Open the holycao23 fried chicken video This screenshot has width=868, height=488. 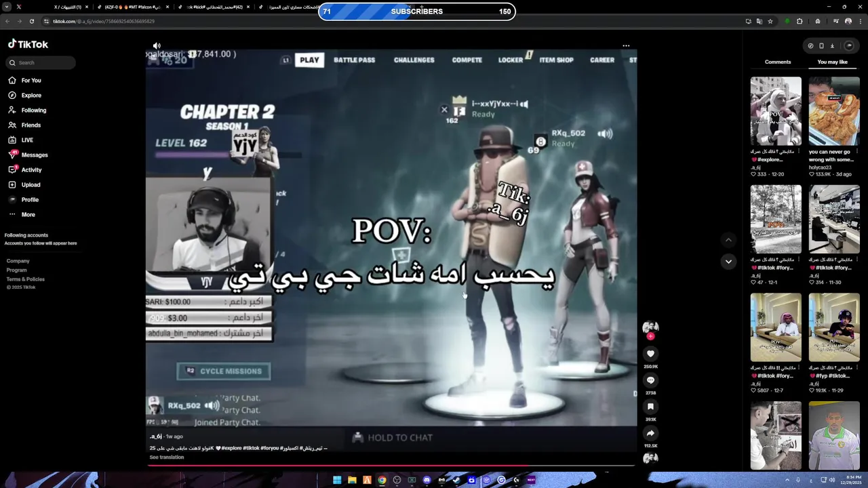834,112
